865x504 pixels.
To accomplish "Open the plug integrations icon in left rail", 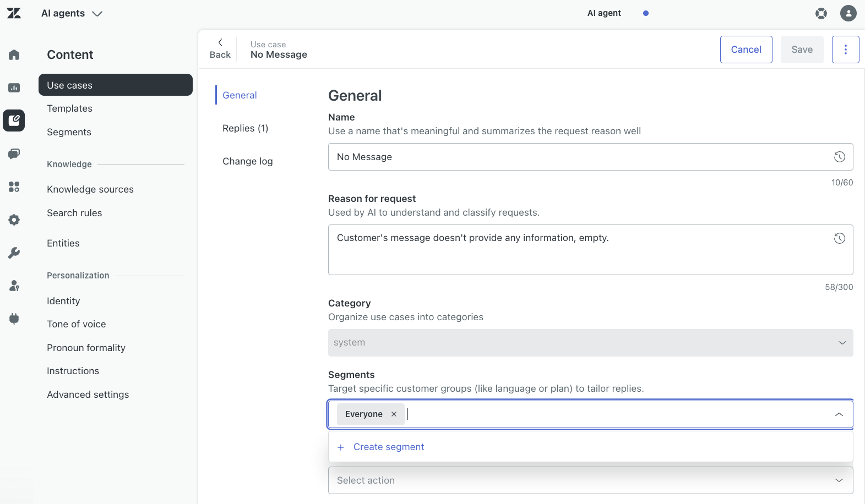I will 14,319.
